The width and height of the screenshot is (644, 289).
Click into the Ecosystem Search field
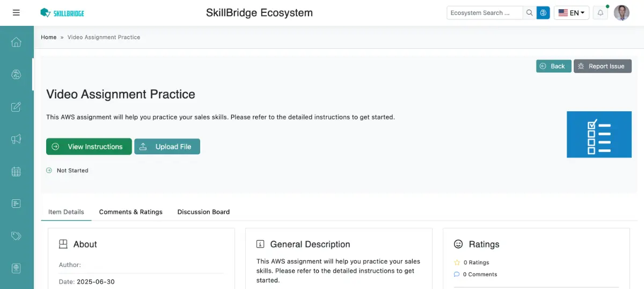(x=484, y=13)
